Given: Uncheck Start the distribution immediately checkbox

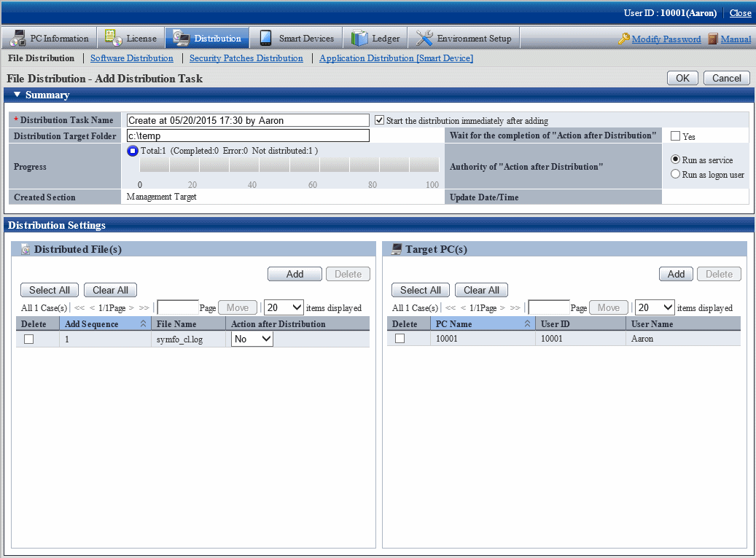Looking at the screenshot, I should click(x=379, y=120).
